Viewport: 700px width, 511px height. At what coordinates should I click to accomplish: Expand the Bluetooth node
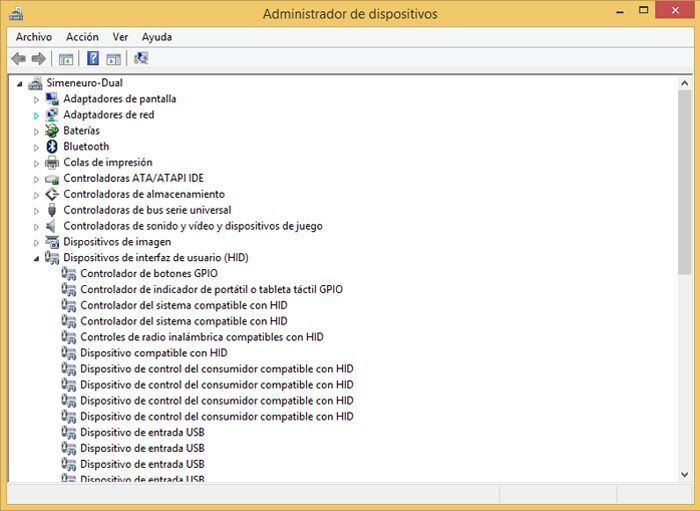pyautogui.click(x=36, y=147)
